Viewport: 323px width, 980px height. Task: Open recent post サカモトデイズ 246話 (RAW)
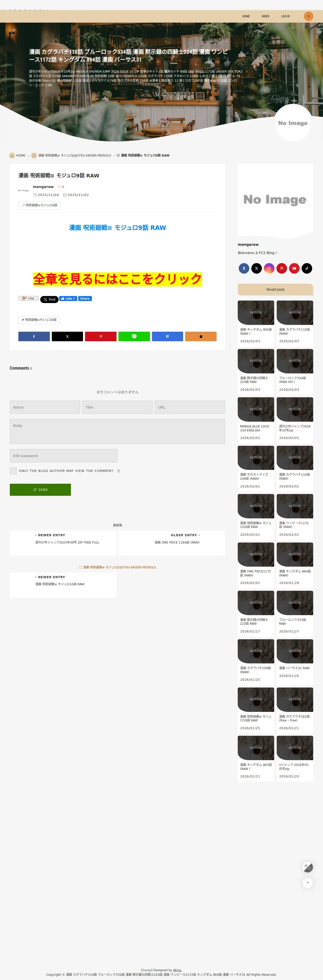click(x=256, y=468)
